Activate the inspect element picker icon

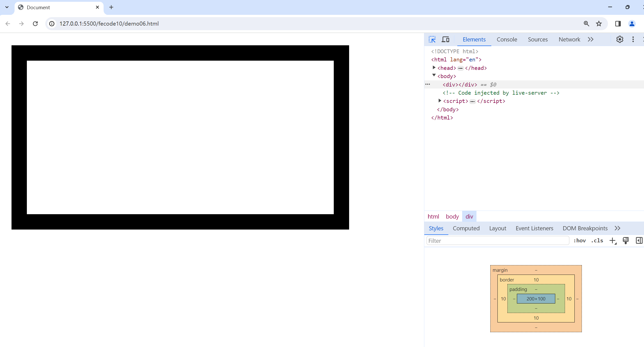point(432,39)
